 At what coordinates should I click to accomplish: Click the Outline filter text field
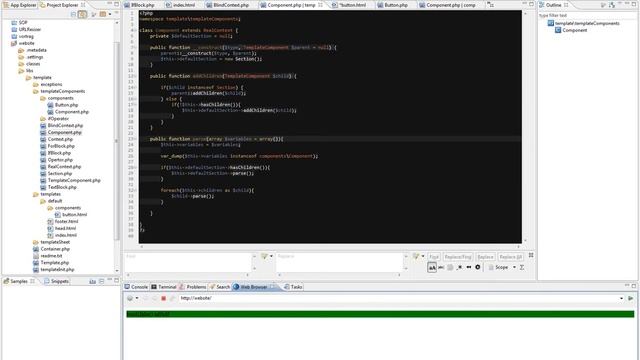coord(586,16)
